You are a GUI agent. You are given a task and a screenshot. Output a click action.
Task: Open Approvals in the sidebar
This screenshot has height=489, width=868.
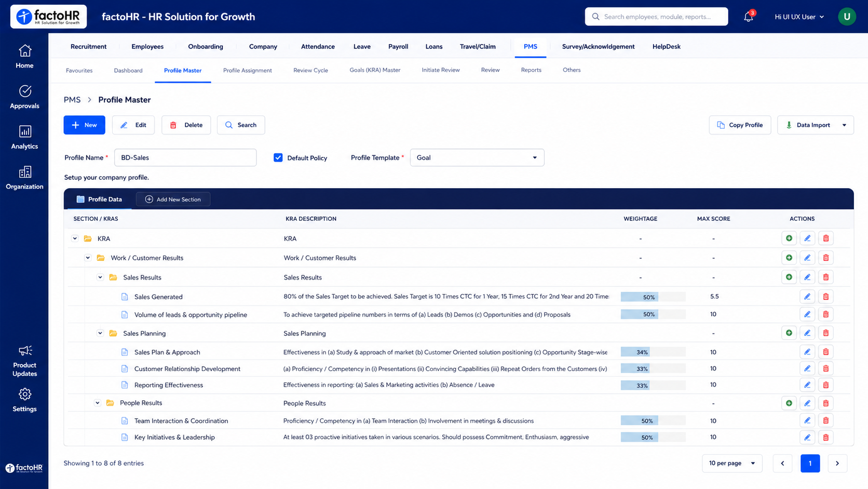(24, 97)
